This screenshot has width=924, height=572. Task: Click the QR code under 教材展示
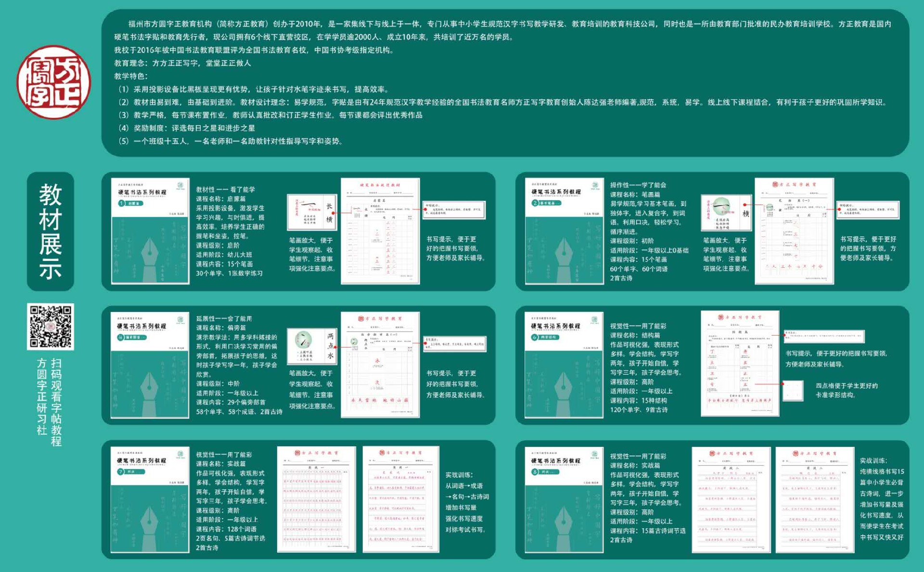coord(51,326)
